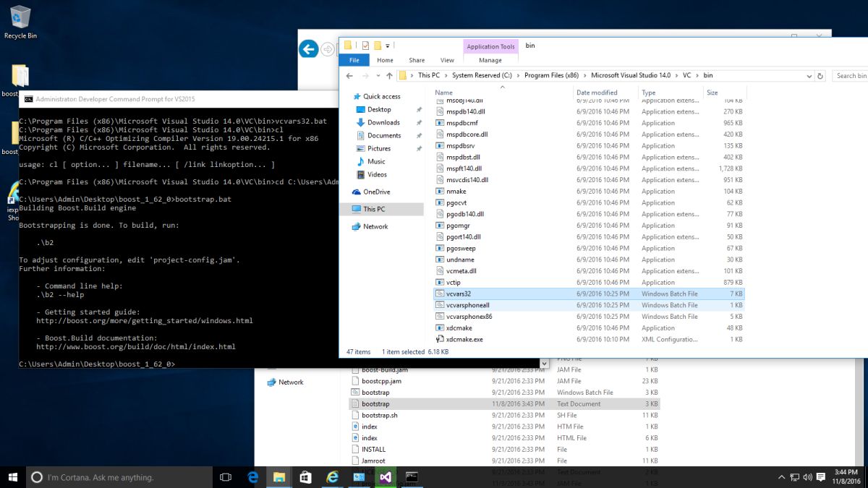
Task: Select Jamroot file in back Explorer window
Action: 505,461
